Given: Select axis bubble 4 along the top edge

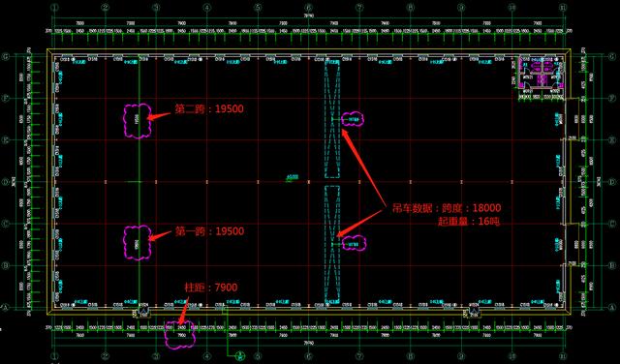Looking at the screenshot, I should point(206,7).
